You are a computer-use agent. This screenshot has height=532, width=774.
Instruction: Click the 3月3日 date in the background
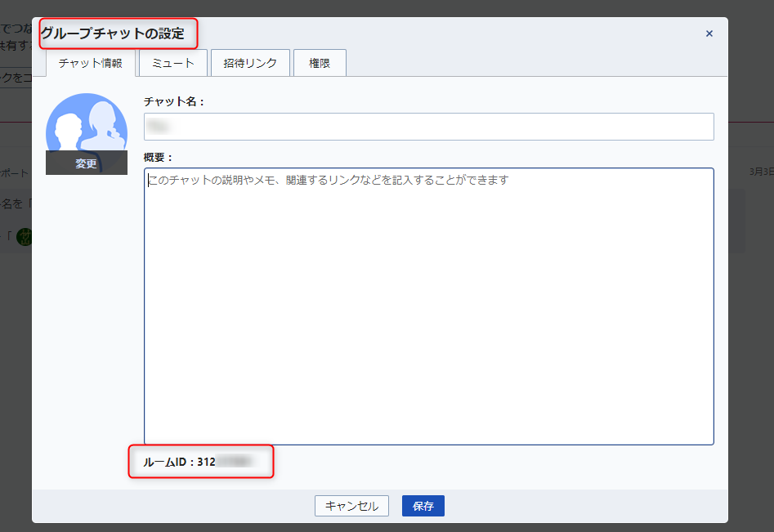[760, 172]
